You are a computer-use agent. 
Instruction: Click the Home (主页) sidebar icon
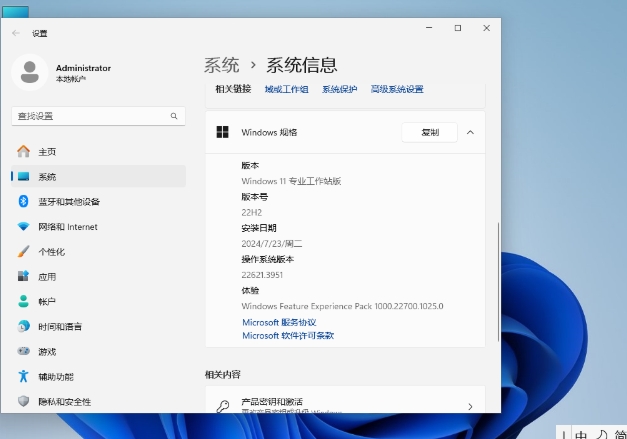[x=23, y=151]
